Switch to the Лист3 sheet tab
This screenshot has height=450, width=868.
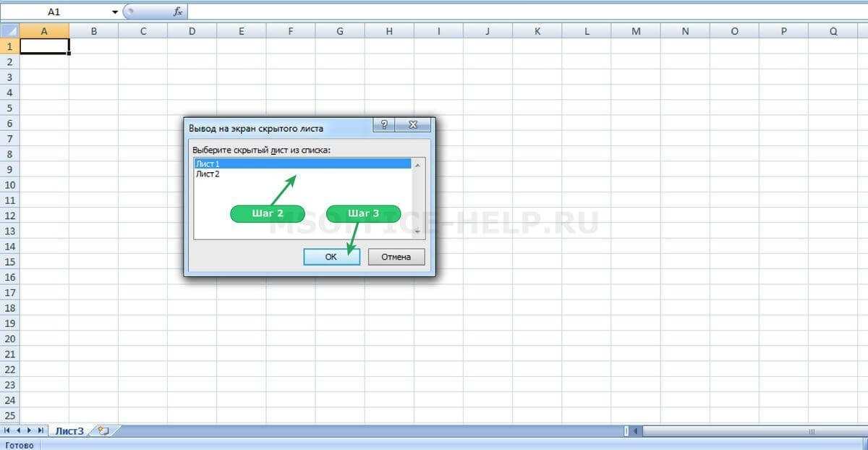[x=70, y=430]
